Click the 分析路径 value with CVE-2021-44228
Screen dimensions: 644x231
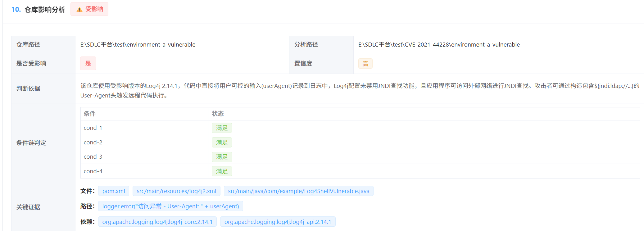[439, 45]
